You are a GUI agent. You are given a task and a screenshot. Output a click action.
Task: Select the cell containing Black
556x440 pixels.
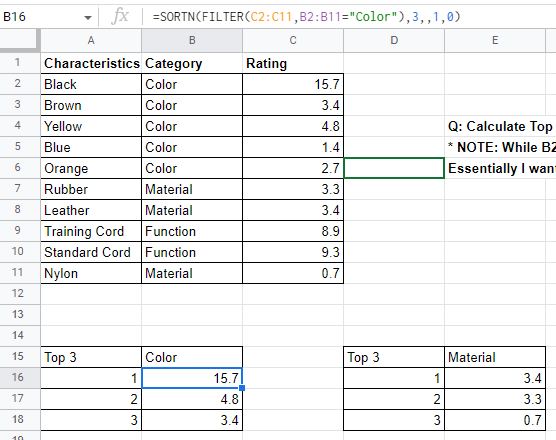click(x=91, y=84)
